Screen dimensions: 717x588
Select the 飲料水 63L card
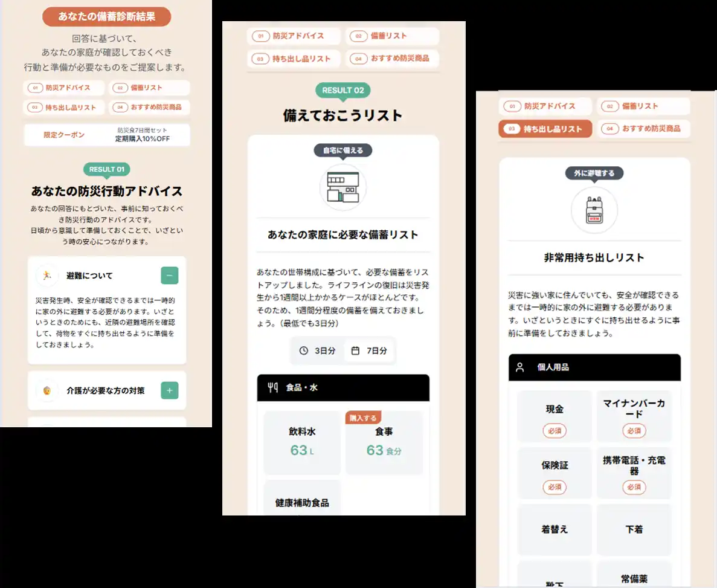pyautogui.click(x=302, y=443)
